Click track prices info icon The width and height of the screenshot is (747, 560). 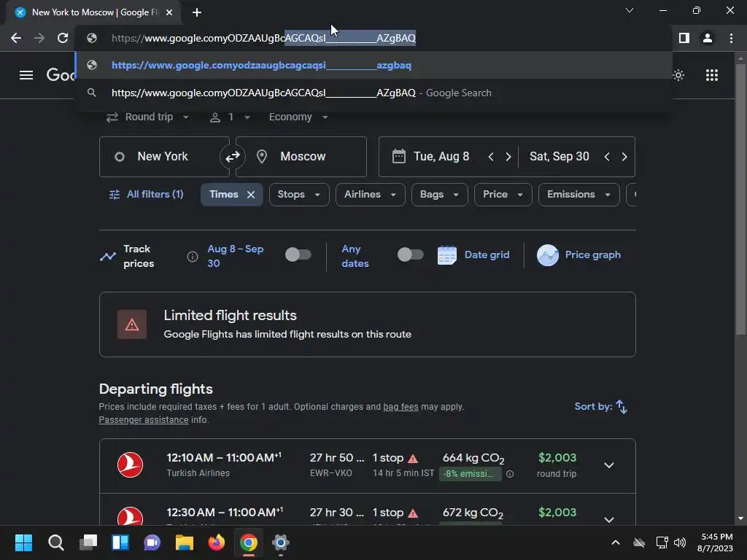coord(193,257)
